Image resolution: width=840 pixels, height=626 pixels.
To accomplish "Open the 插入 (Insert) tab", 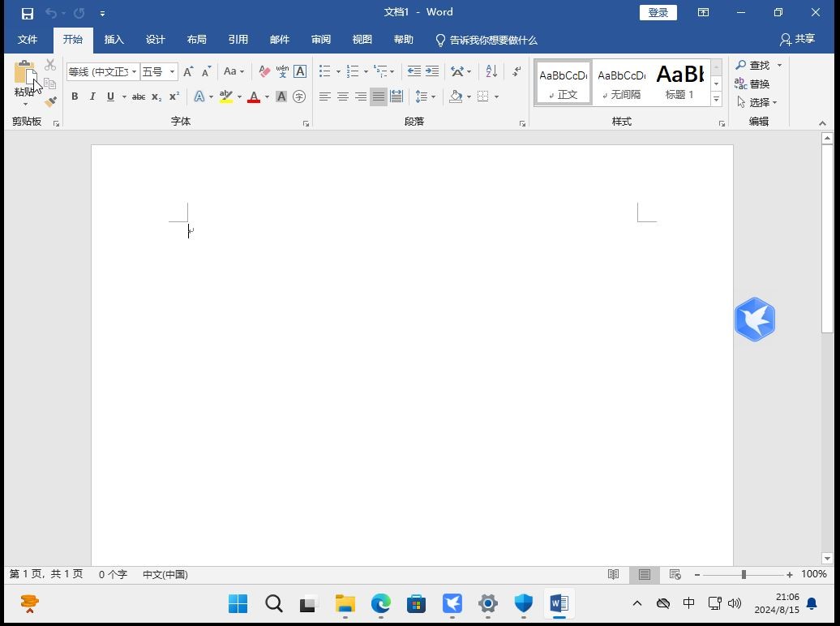I will (x=114, y=40).
